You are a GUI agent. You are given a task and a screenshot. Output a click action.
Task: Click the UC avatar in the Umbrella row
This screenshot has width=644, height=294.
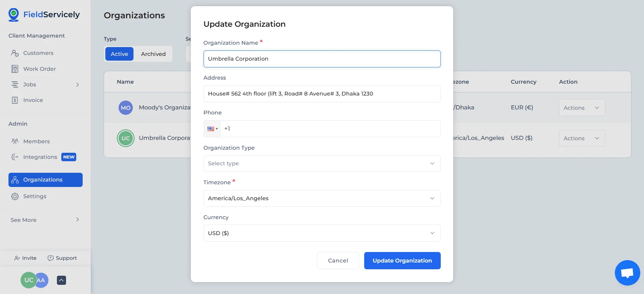tap(126, 138)
